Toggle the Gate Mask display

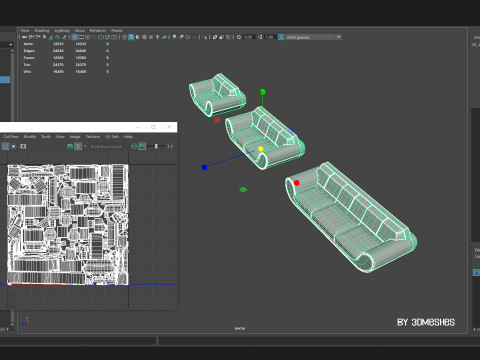[x=94, y=37]
